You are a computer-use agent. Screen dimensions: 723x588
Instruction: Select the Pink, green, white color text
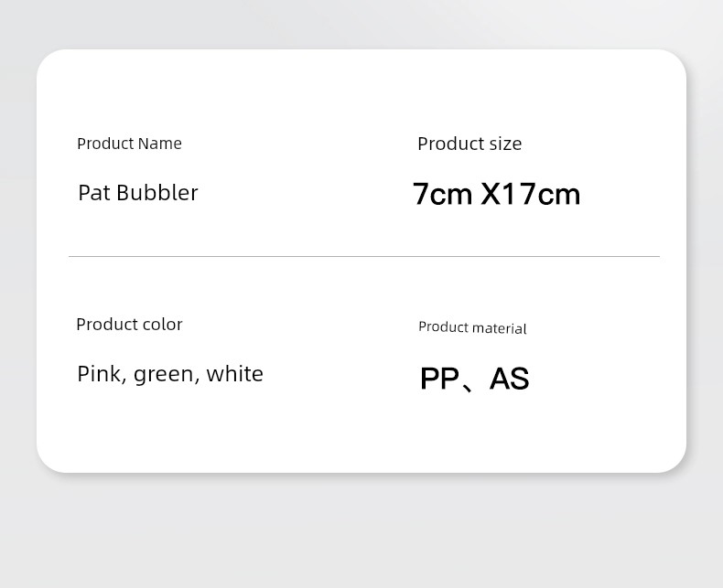(170, 374)
